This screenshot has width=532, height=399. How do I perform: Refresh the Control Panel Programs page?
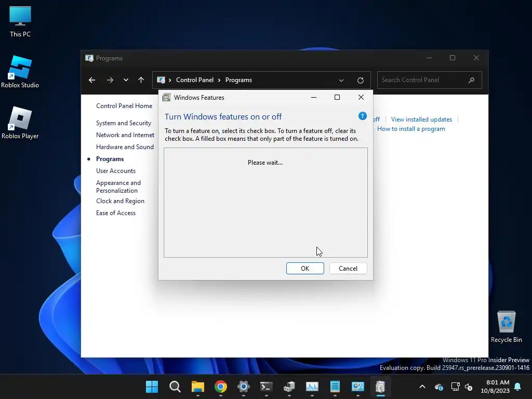point(361,81)
